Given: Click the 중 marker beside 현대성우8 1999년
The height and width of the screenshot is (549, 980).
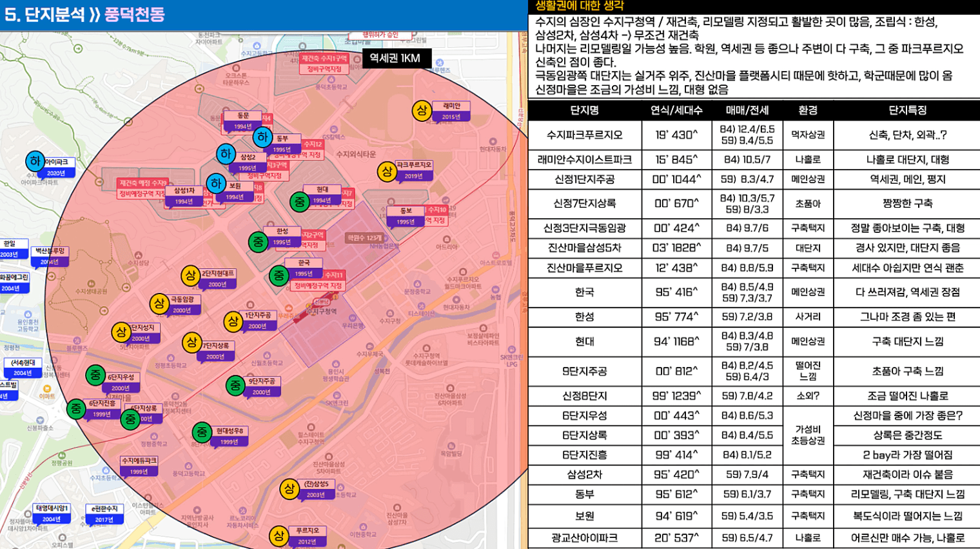Looking at the screenshot, I should pyautogui.click(x=202, y=432).
